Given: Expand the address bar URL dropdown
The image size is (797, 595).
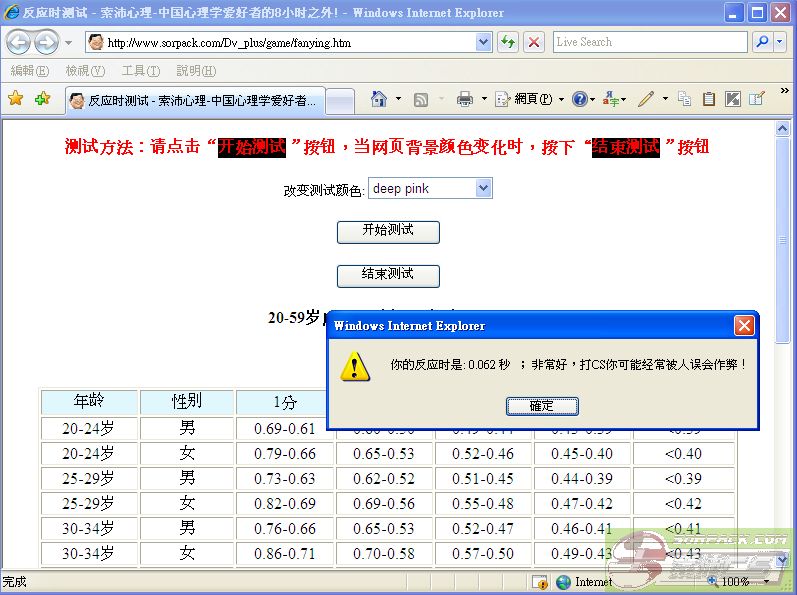Looking at the screenshot, I should pyautogui.click(x=484, y=42).
